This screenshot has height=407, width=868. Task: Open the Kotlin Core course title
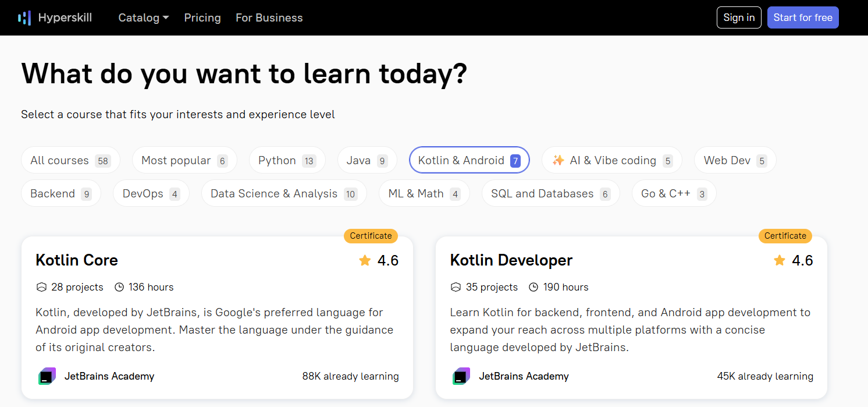coord(77,260)
